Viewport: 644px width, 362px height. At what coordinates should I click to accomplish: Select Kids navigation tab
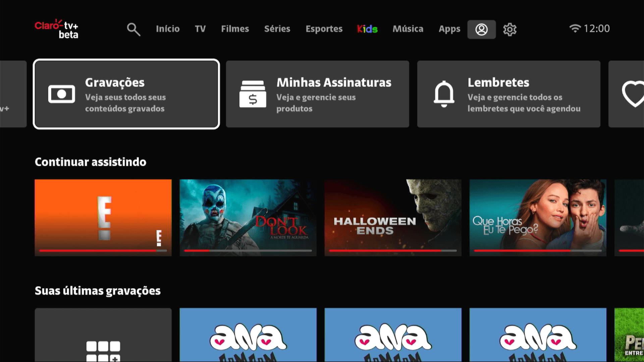[x=367, y=29]
